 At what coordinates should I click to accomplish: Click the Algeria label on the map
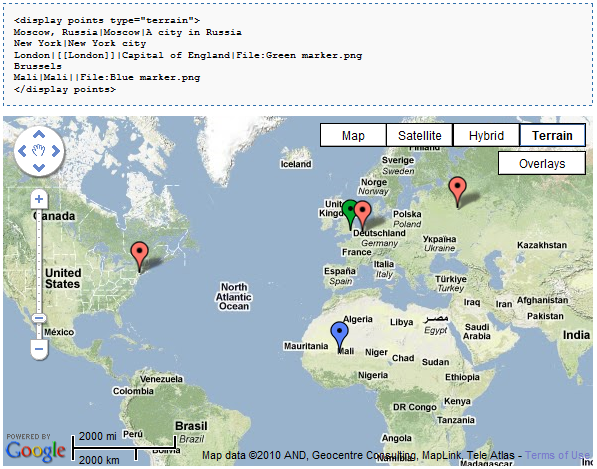[x=358, y=319]
